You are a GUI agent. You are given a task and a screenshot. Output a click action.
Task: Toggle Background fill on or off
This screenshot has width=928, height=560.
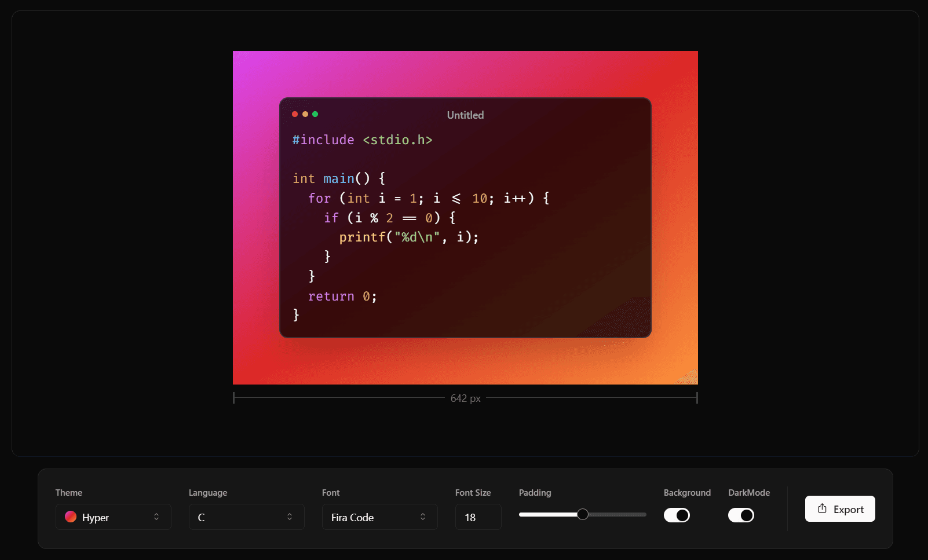click(677, 515)
